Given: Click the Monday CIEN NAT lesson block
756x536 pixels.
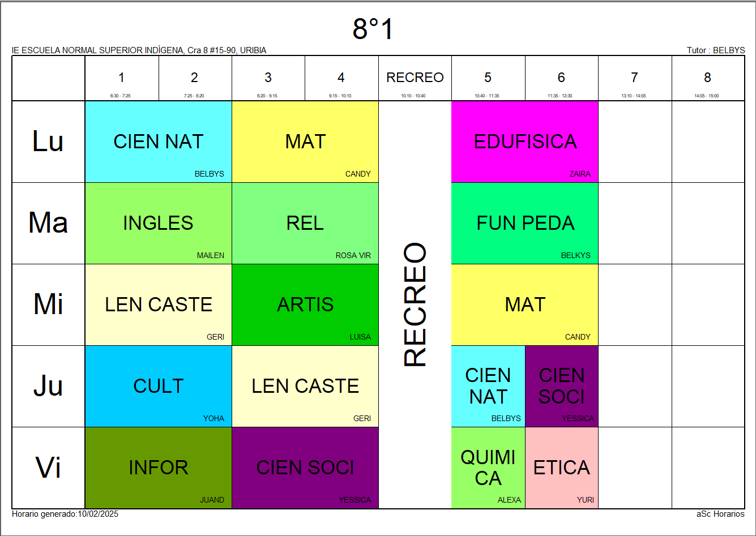Looking at the screenshot, I should (x=158, y=141).
